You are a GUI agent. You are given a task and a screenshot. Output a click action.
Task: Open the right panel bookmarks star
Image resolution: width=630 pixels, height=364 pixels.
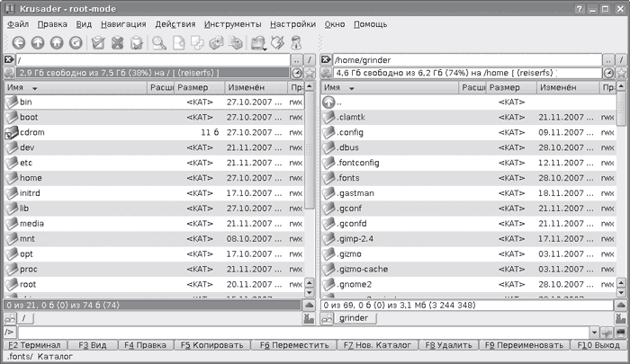point(623,72)
